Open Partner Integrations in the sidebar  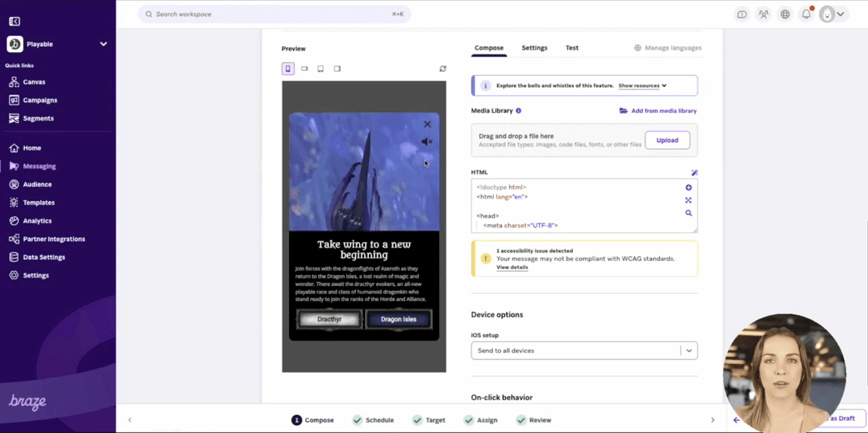coord(54,239)
